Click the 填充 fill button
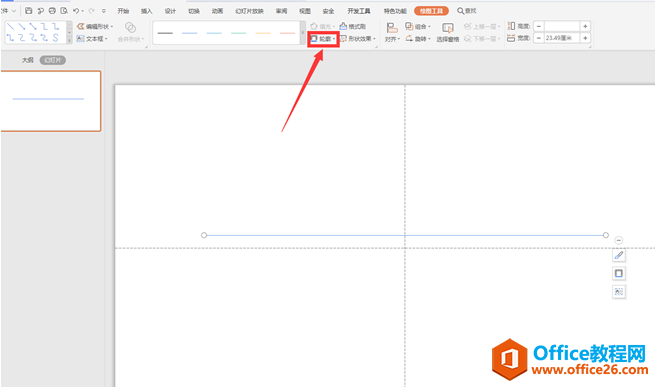655x387 pixels. coord(322,26)
